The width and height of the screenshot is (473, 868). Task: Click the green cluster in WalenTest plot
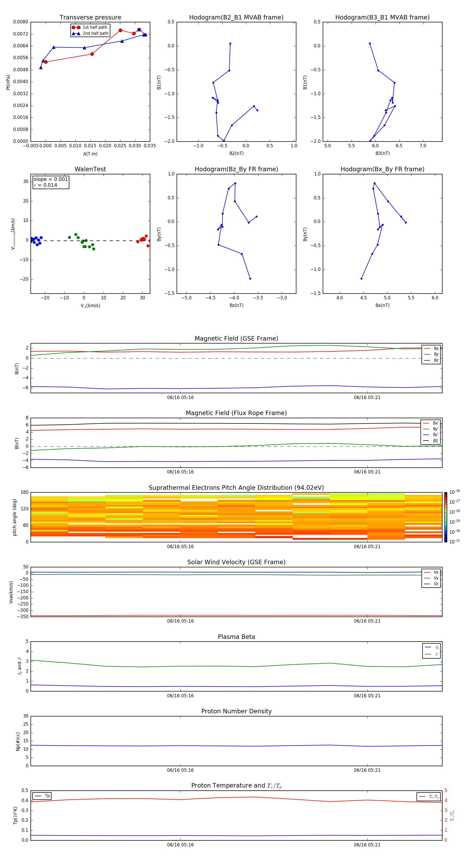point(82,241)
